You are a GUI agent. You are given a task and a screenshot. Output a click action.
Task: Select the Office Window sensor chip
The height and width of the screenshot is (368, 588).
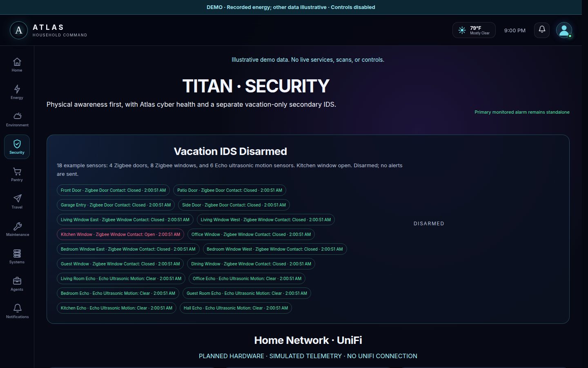[251, 234]
